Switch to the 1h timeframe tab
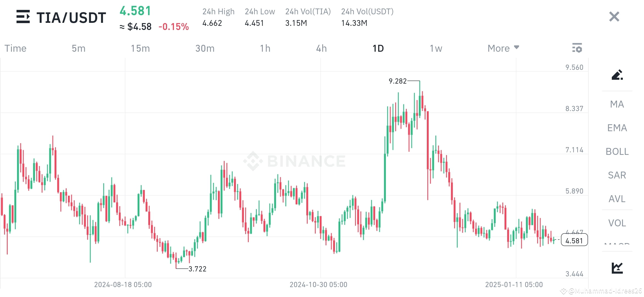 pos(265,48)
